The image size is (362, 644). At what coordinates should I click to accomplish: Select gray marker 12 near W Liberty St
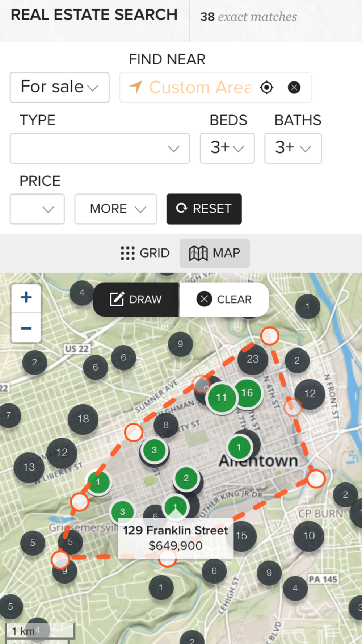click(62, 453)
